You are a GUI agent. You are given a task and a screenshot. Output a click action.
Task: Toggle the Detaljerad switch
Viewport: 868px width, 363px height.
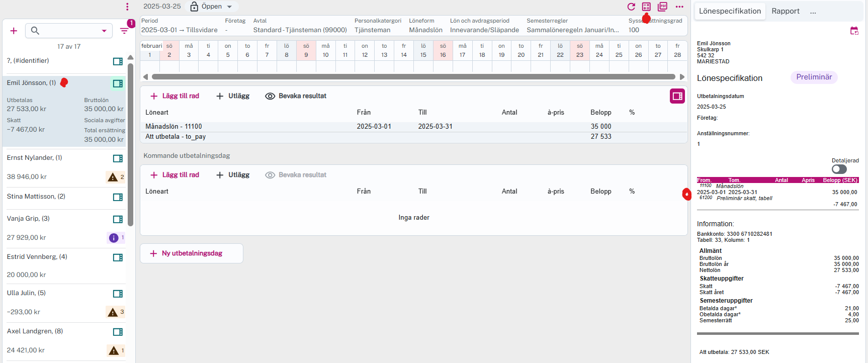point(839,169)
